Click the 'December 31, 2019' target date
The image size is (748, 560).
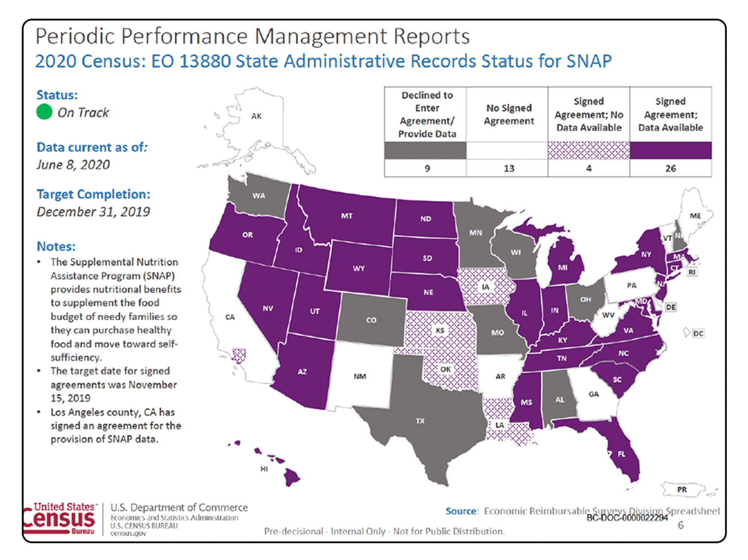pyautogui.click(x=93, y=212)
